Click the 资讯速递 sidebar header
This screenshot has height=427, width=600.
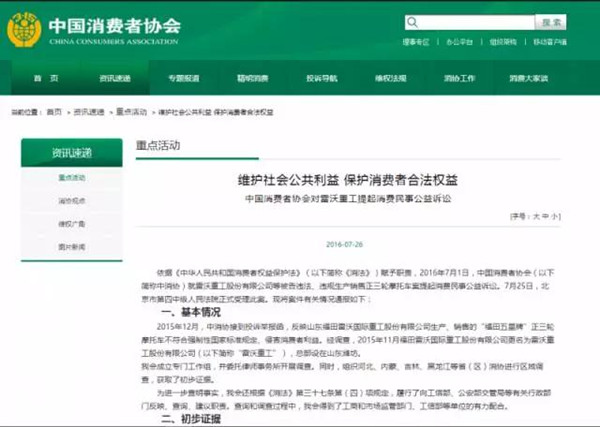pyautogui.click(x=72, y=153)
